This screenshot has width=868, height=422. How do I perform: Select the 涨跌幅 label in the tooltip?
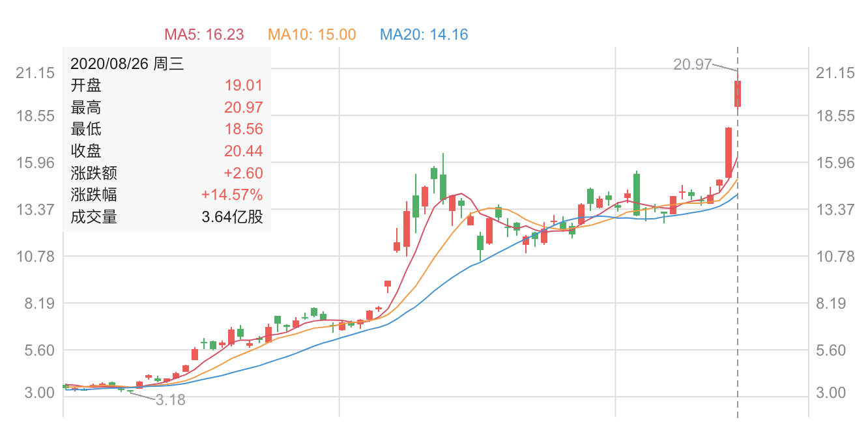[x=94, y=195]
